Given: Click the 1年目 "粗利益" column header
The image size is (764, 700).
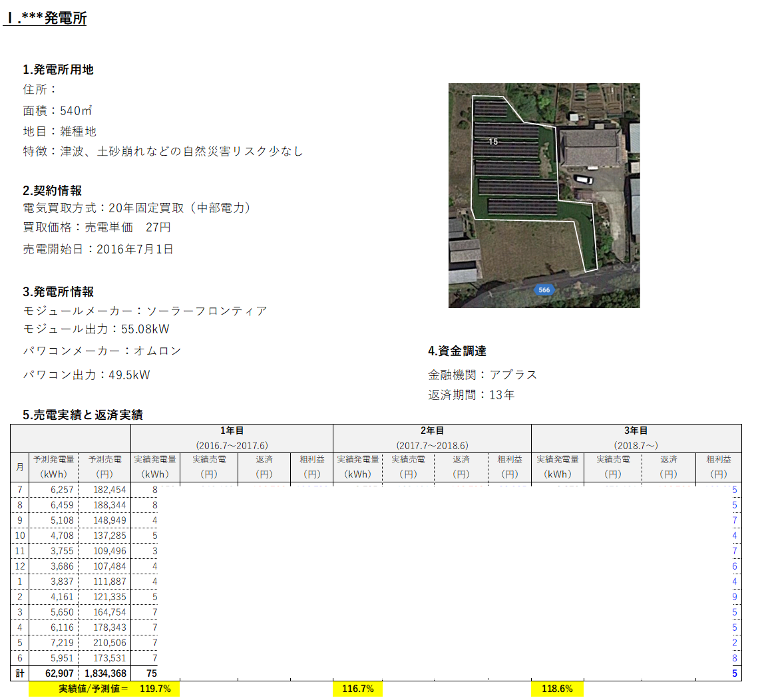Looking at the screenshot, I should coord(312,467).
